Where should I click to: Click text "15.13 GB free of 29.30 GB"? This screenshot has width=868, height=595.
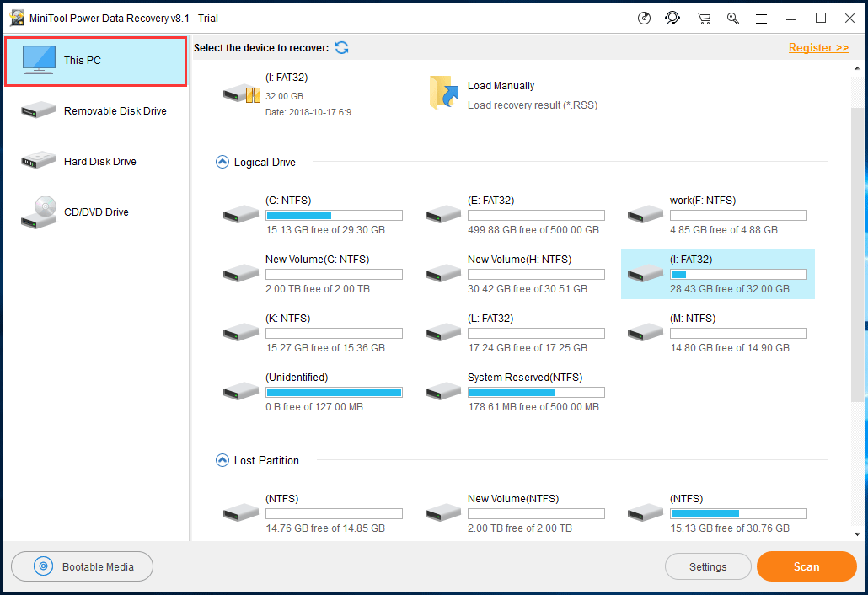pos(325,230)
